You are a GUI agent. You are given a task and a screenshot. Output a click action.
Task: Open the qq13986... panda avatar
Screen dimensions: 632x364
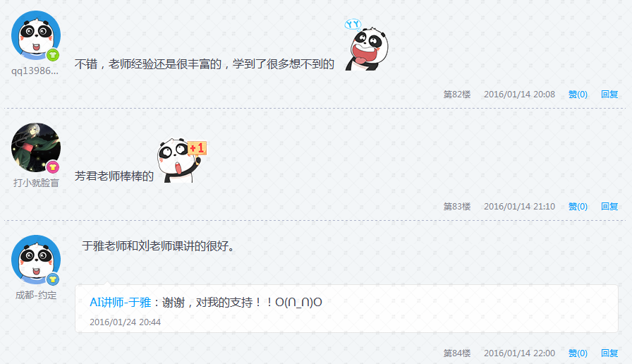coord(36,35)
